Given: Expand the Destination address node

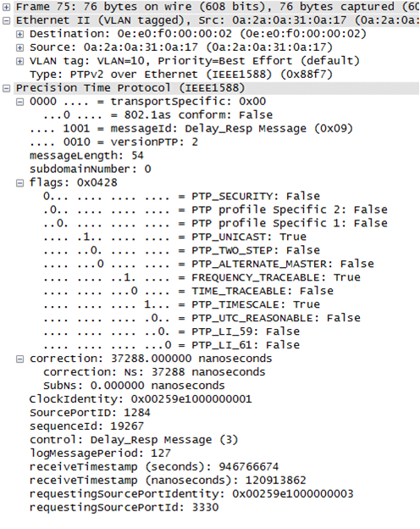Looking at the screenshot, I should [x=19, y=34].
